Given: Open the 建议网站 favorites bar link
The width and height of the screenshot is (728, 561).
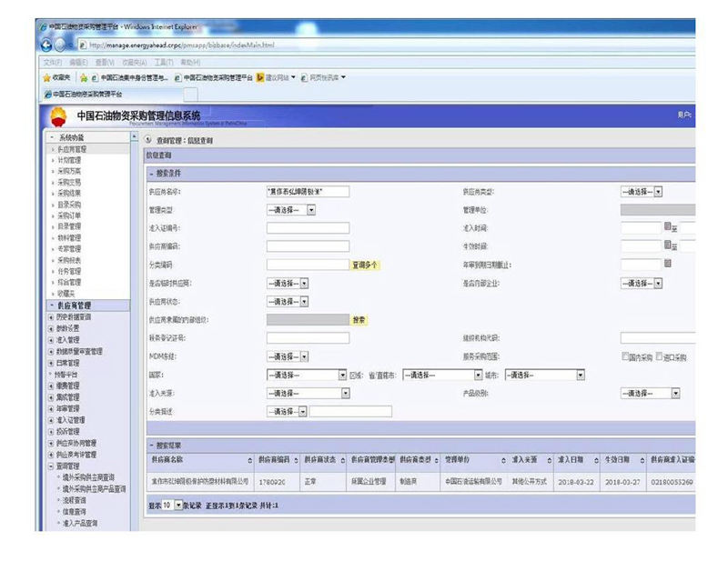Looking at the screenshot, I should 277,78.
